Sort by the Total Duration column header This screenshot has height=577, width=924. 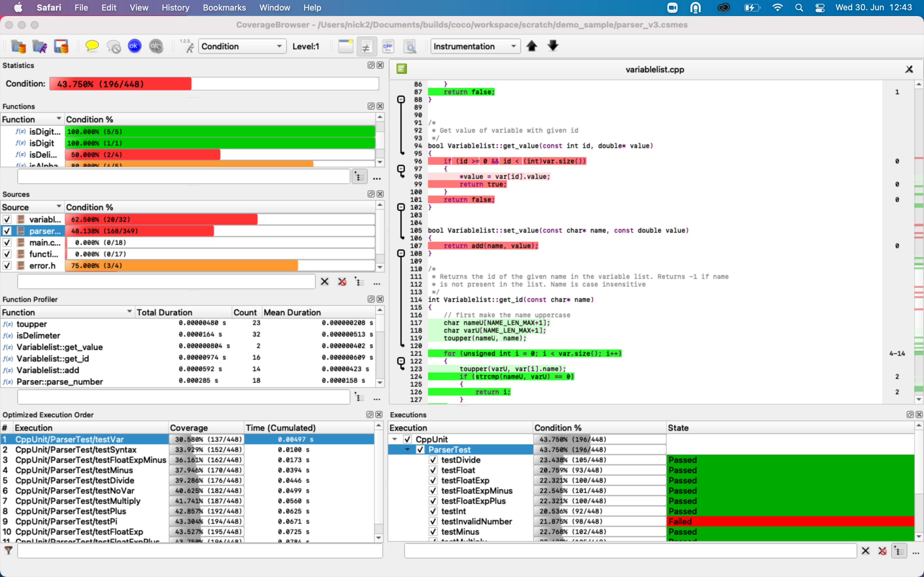coord(164,312)
